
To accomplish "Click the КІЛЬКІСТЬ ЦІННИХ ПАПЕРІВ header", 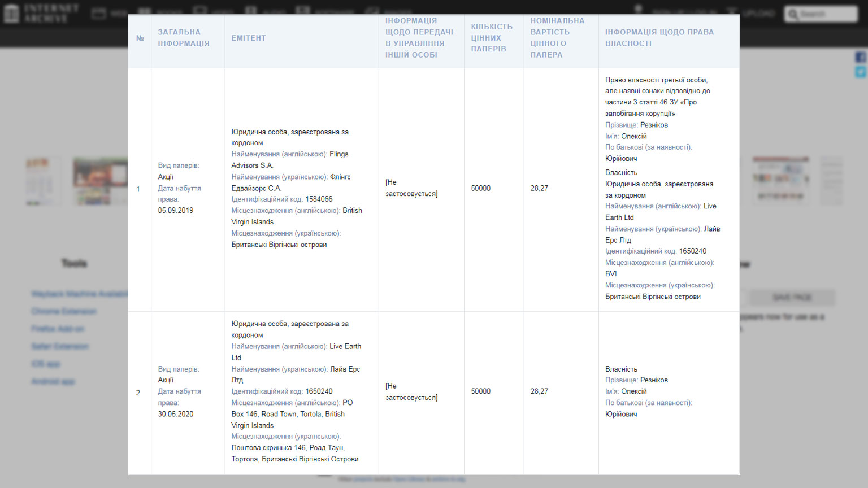I will pos(492,38).
